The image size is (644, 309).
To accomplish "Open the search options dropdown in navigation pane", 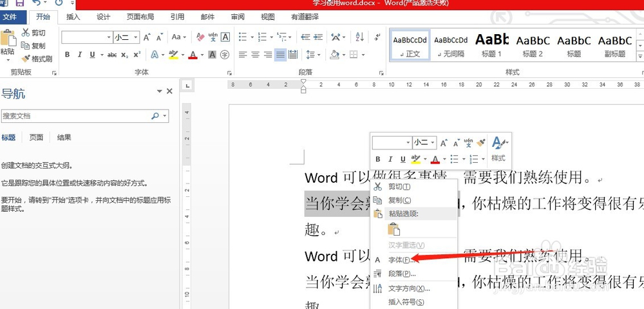I will click(x=165, y=116).
